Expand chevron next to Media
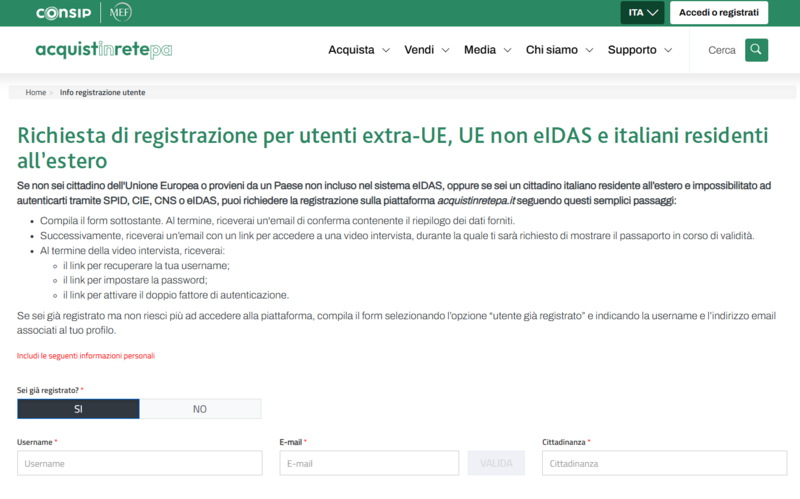Screen dimensions: 800x499 pos(507,51)
